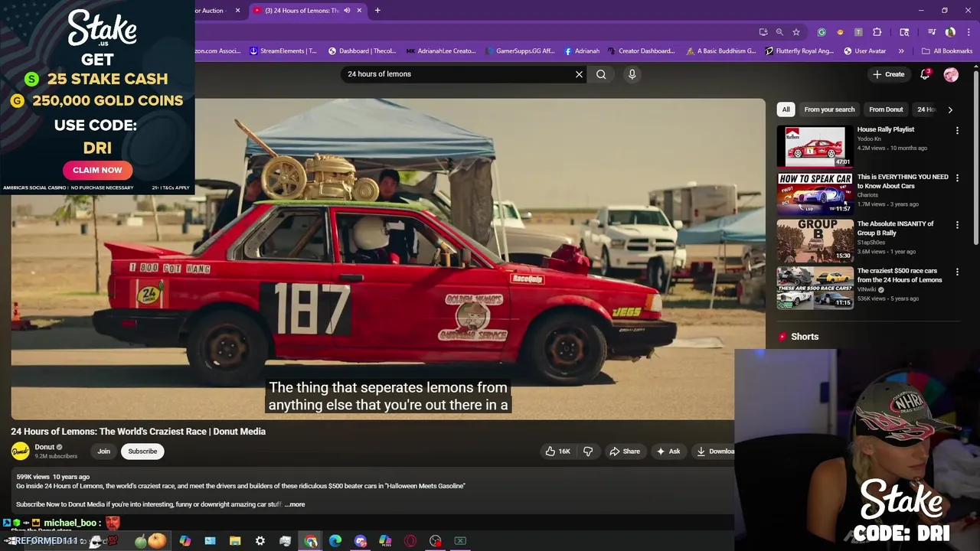Open options for Group B Rally video

957,225
